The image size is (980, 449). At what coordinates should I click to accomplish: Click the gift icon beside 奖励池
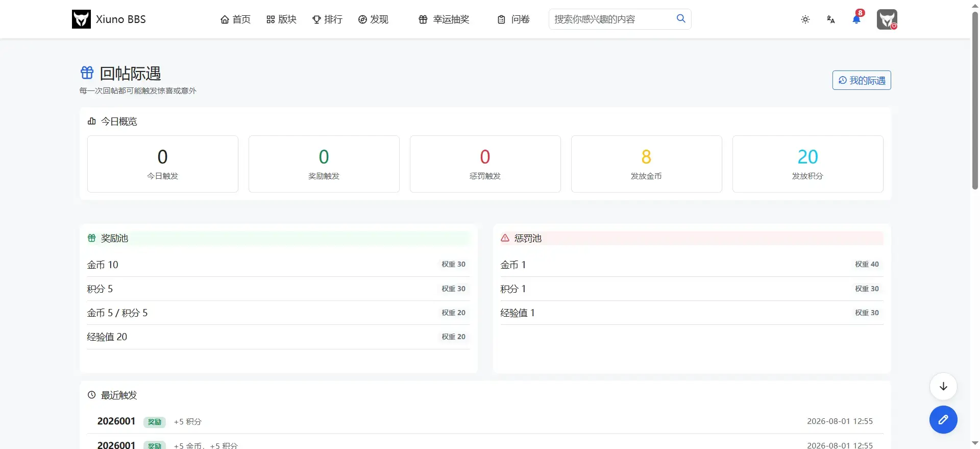coord(92,238)
